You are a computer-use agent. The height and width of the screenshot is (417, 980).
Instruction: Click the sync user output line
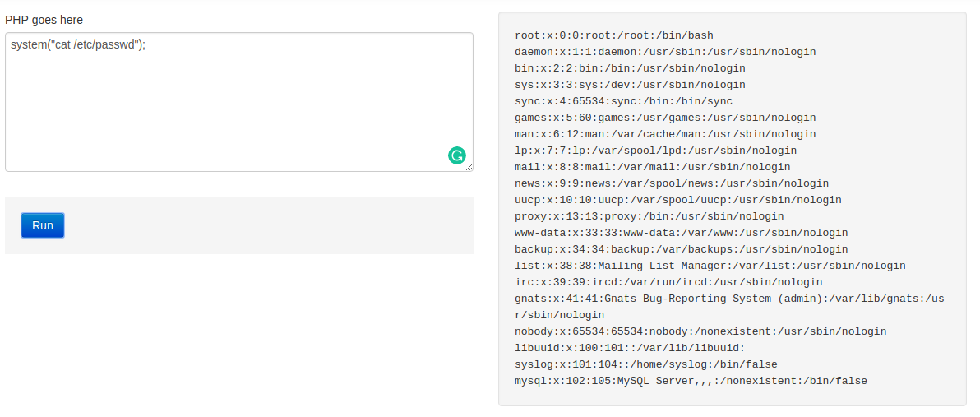[x=623, y=101]
